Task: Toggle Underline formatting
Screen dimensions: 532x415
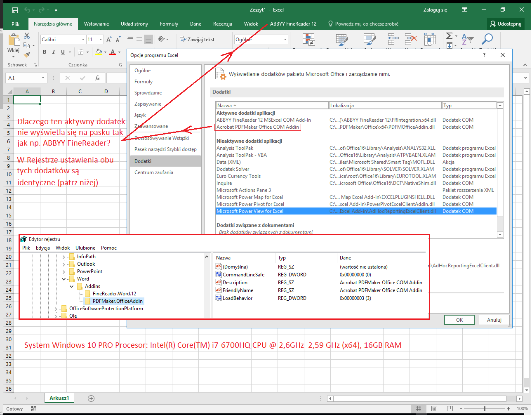Action: pyautogui.click(x=63, y=52)
